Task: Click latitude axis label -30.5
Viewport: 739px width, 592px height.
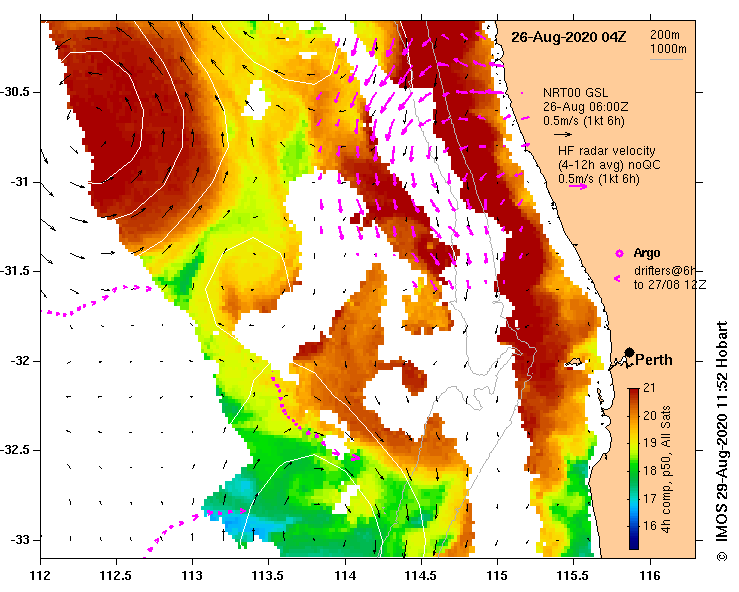Action: tap(15, 92)
